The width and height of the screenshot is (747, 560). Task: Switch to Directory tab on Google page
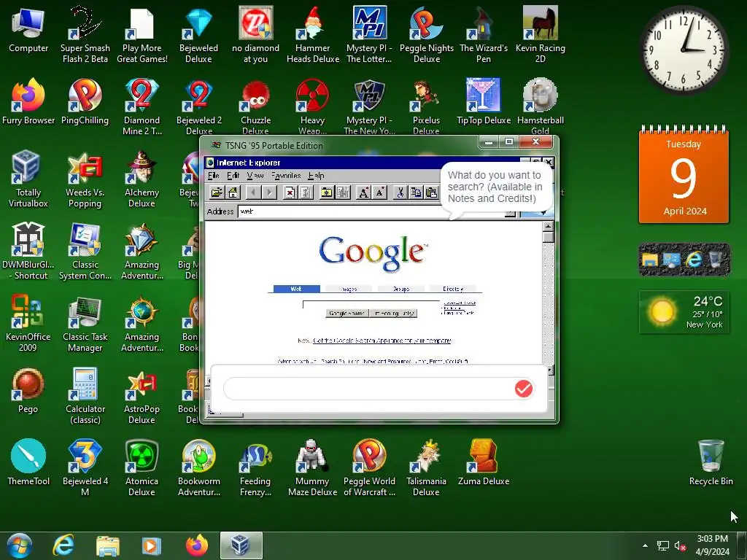(x=453, y=289)
